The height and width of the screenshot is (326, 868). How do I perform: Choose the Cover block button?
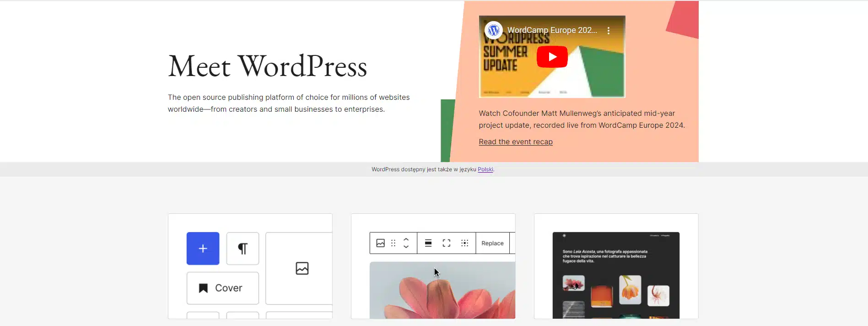click(222, 288)
